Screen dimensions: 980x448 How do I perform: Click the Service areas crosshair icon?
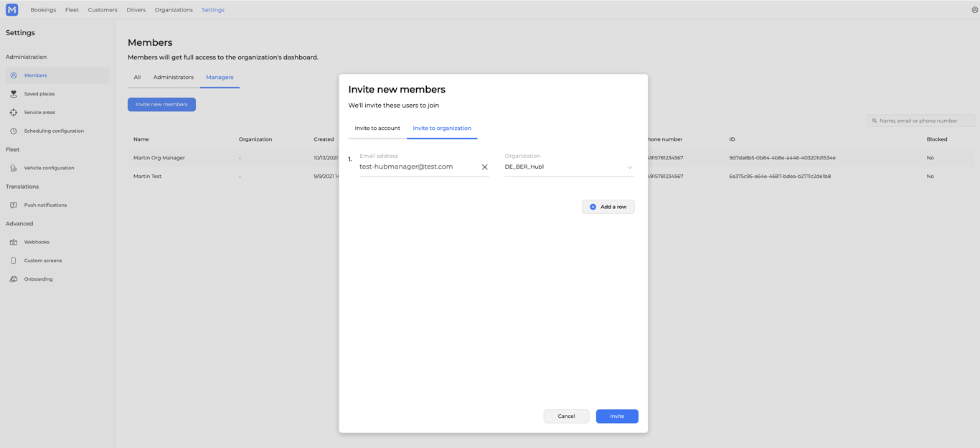pos(14,113)
